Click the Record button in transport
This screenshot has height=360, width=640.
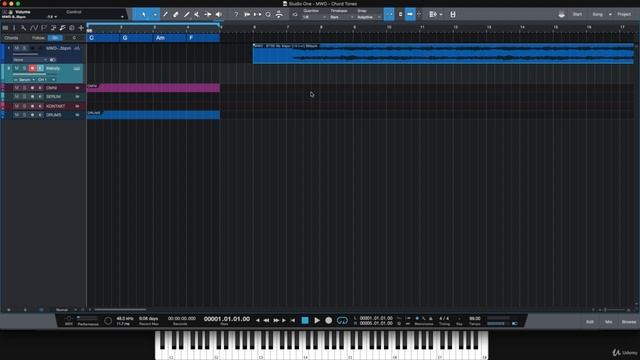click(x=329, y=320)
